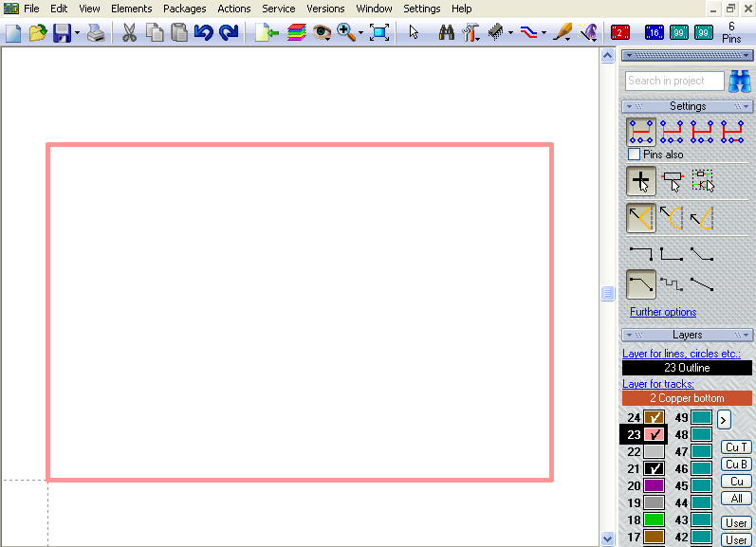Click the 'Cu B' layer preset button

pyautogui.click(x=736, y=465)
